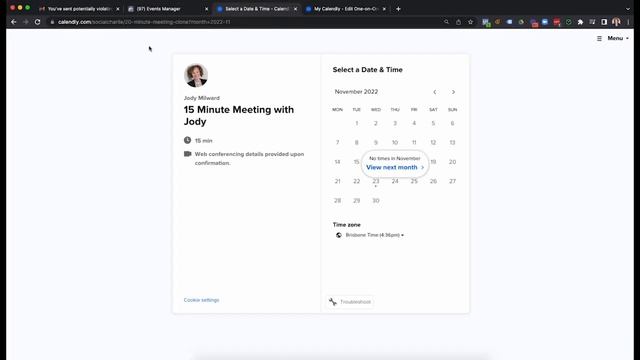Open the Extensions puzzle icon
The height and width of the screenshot is (360, 640).
(x=580, y=22)
